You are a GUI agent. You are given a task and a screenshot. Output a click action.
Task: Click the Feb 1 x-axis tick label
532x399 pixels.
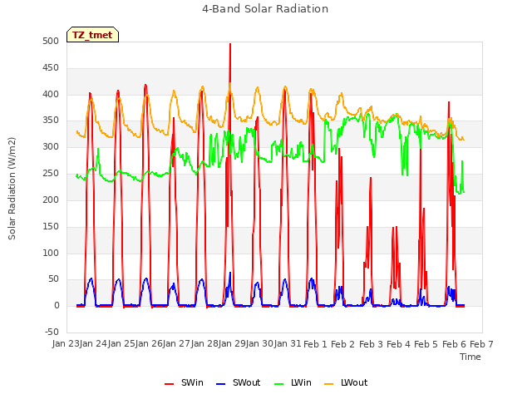click(x=315, y=344)
